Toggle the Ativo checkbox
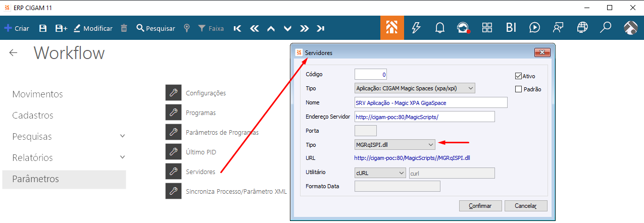The width and height of the screenshot is (644, 223). 518,76
